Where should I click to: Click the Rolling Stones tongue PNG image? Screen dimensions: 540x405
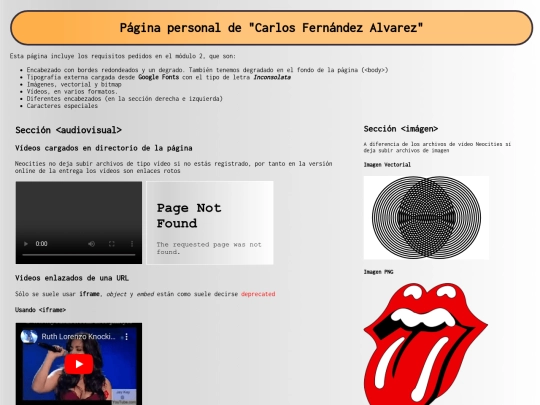pos(425,344)
